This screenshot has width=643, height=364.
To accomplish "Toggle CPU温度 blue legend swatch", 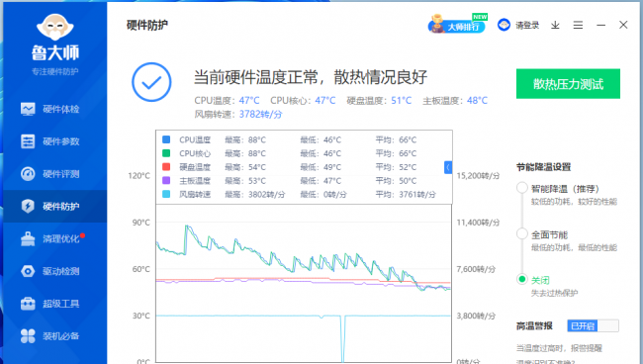I will point(166,139).
